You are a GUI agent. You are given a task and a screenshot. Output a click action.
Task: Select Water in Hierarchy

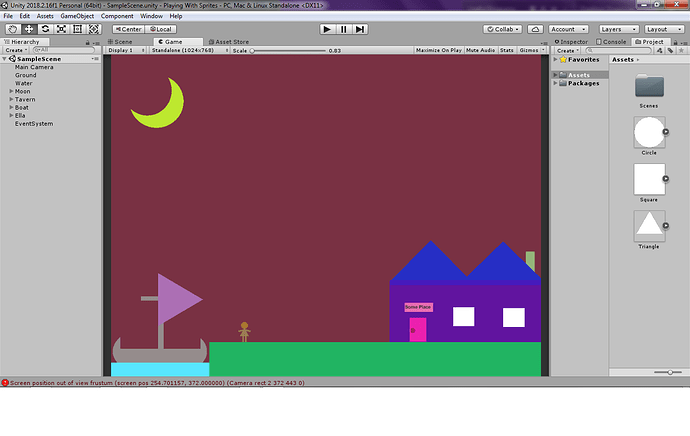pyautogui.click(x=23, y=83)
